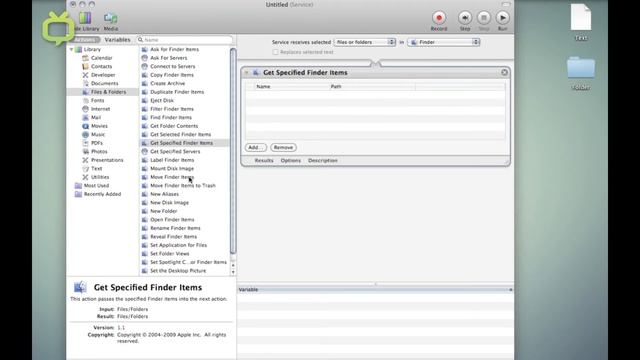Select 'Mount Disk Image' action
Viewport: 640px width, 360px height.
pos(171,169)
